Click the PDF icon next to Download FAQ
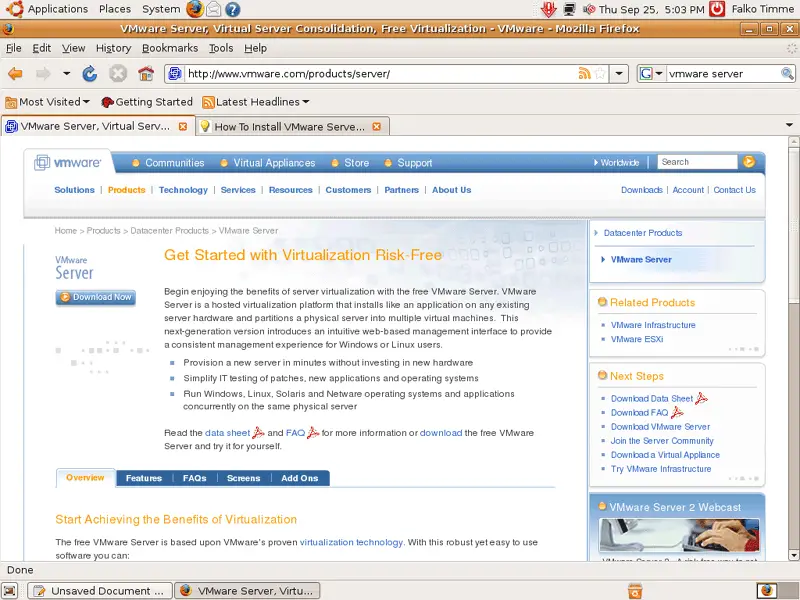This screenshot has height=600, width=800. [677, 412]
